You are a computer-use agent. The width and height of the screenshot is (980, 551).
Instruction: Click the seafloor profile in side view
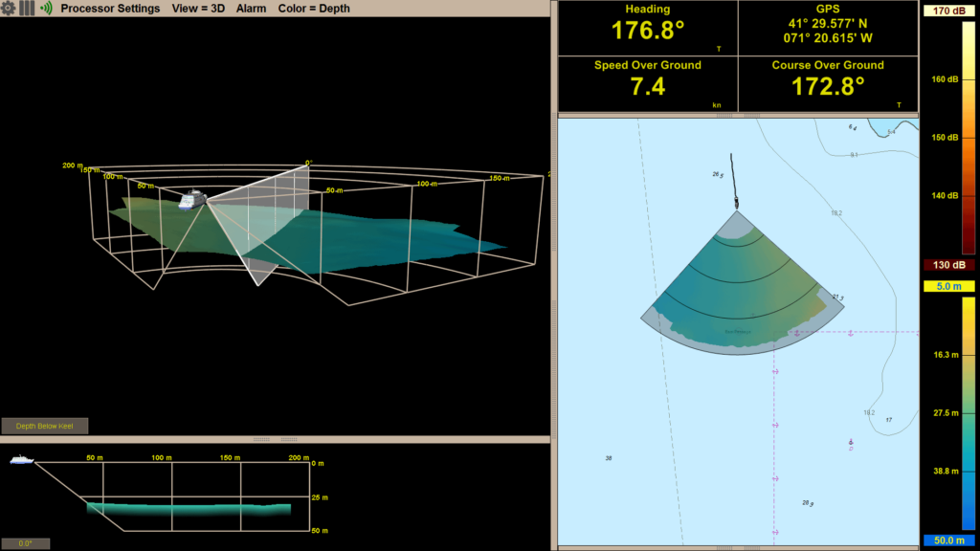coord(189,509)
